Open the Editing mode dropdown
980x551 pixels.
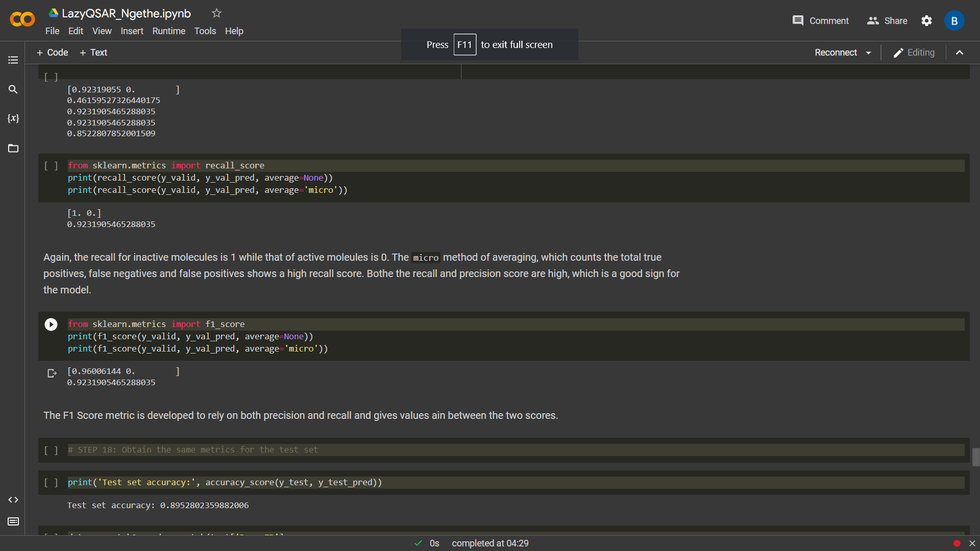point(914,53)
